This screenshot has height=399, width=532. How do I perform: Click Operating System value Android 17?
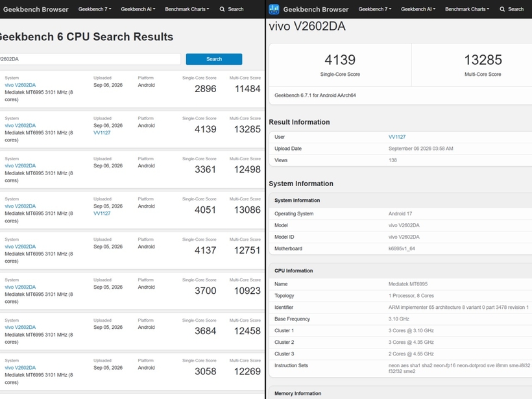[400, 213]
